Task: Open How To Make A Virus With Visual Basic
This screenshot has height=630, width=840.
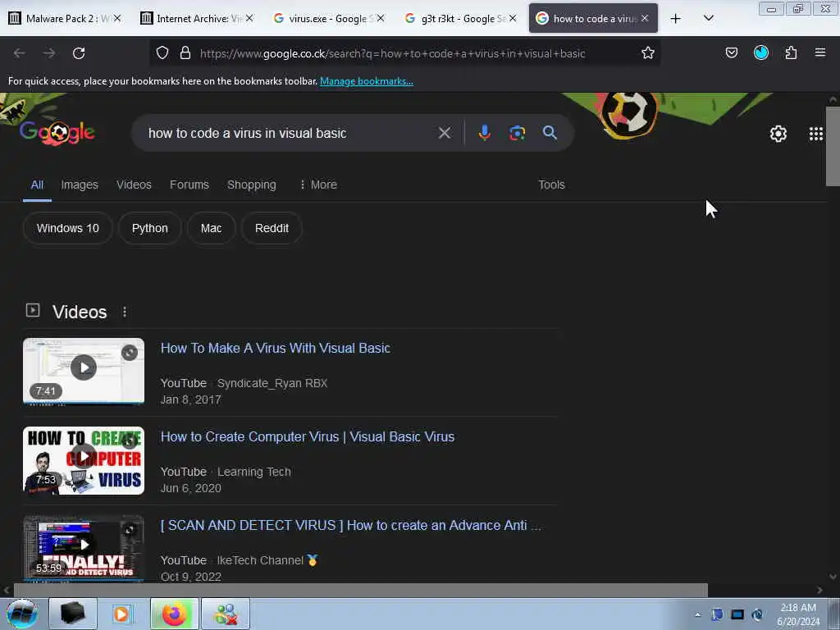Action: 276,348
